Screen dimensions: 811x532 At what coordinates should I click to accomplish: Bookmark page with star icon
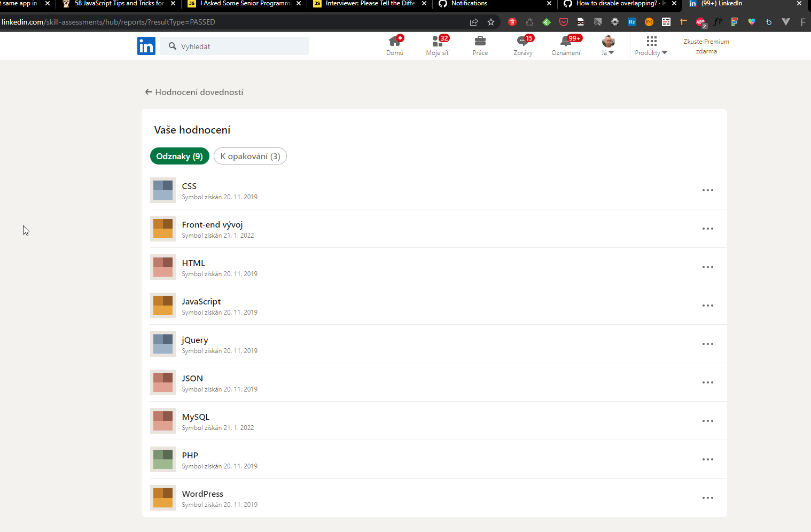(491, 22)
